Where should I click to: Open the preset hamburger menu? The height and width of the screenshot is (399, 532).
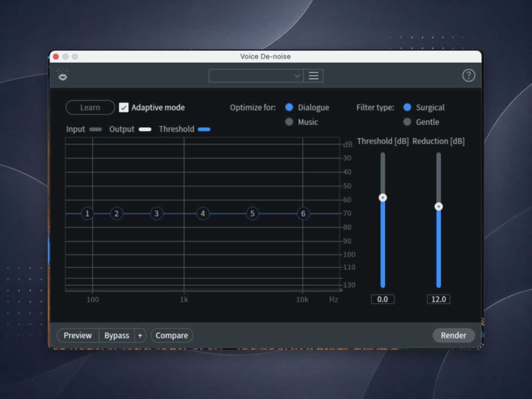(313, 76)
